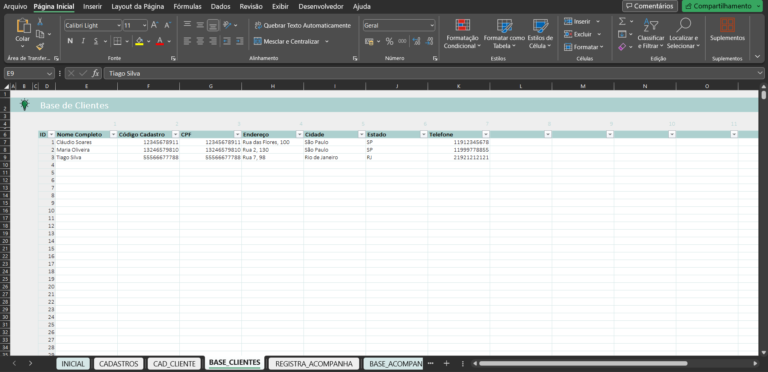Image resolution: width=768 pixels, height=372 pixels.
Task: Open the Fórmulas ribbon tab
Action: [188, 6]
